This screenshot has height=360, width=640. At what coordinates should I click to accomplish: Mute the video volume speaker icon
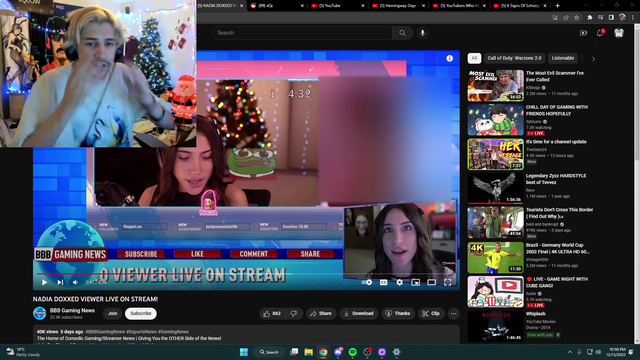click(x=76, y=282)
